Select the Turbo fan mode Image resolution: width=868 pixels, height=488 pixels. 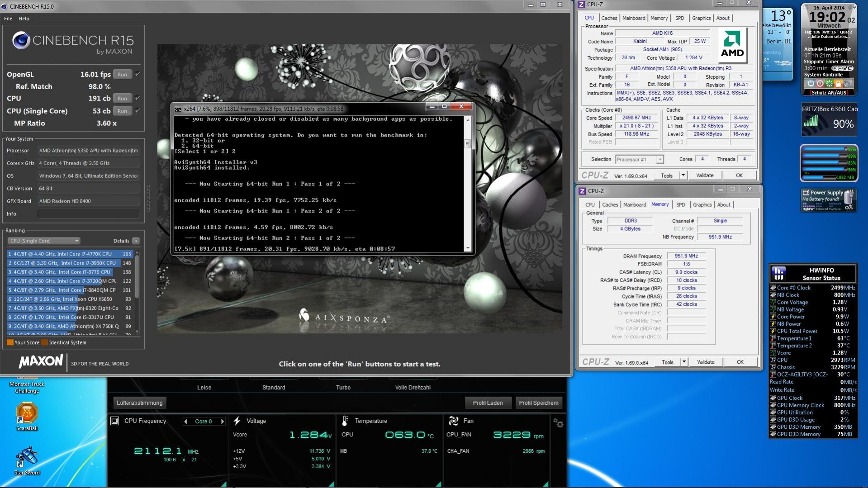tap(343, 388)
